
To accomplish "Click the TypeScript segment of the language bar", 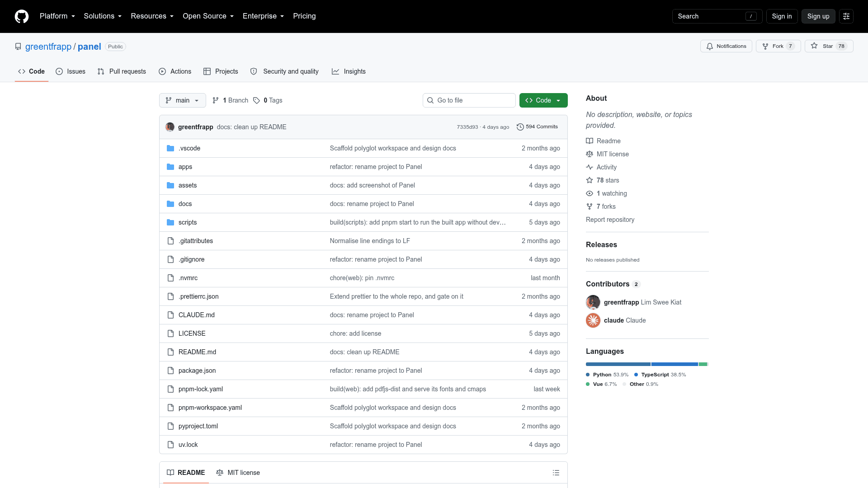I will 675,364.
